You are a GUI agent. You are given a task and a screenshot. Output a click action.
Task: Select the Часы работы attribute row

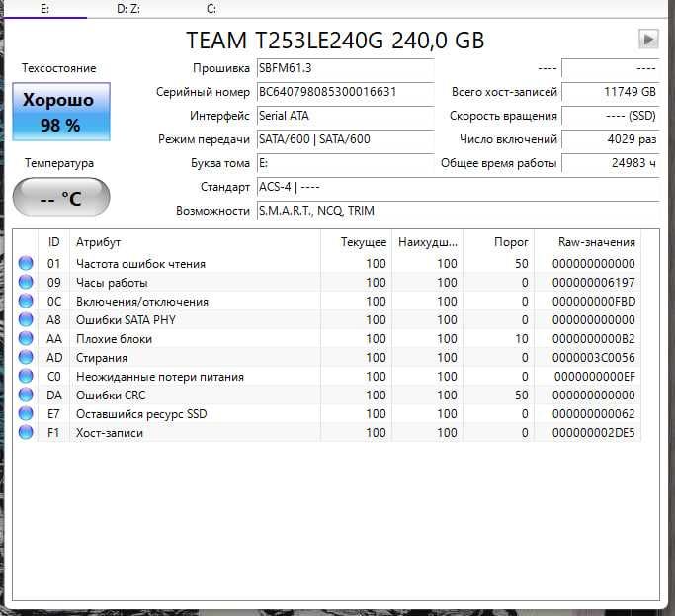[327, 282]
